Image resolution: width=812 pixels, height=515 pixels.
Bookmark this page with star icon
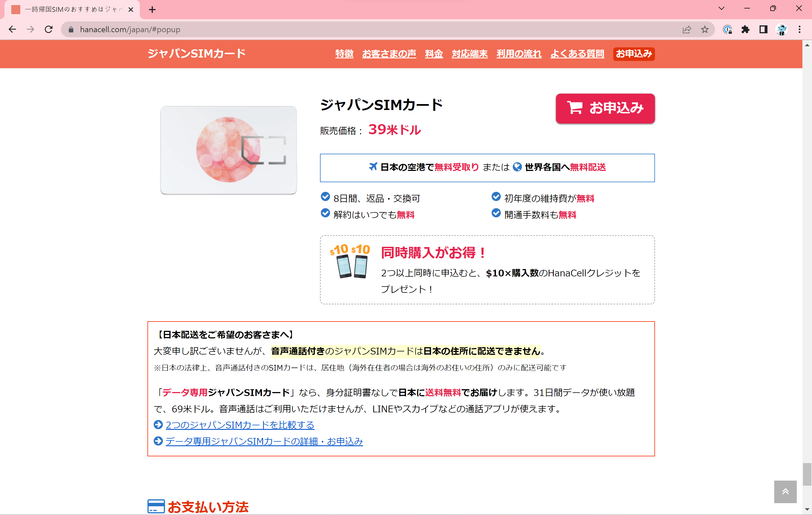click(x=704, y=29)
